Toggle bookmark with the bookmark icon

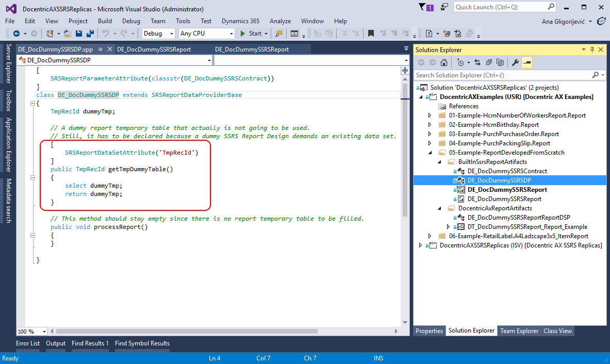point(371,34)
